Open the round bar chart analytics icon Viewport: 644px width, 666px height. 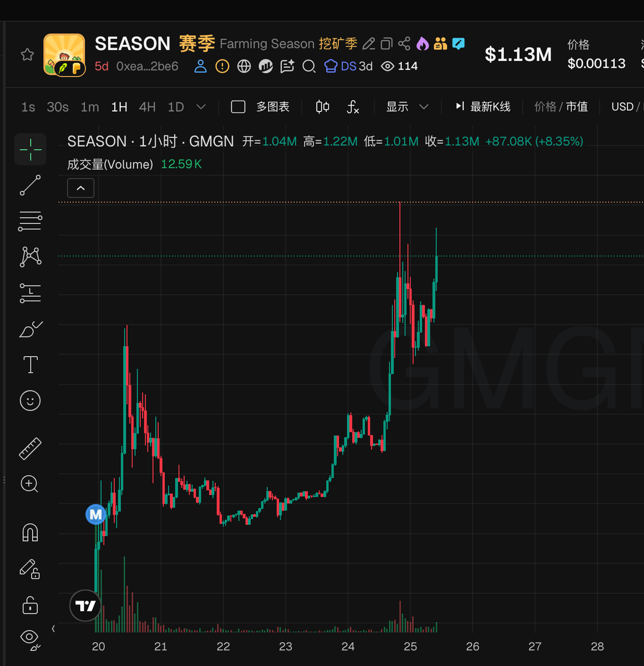tap(266, 67)
